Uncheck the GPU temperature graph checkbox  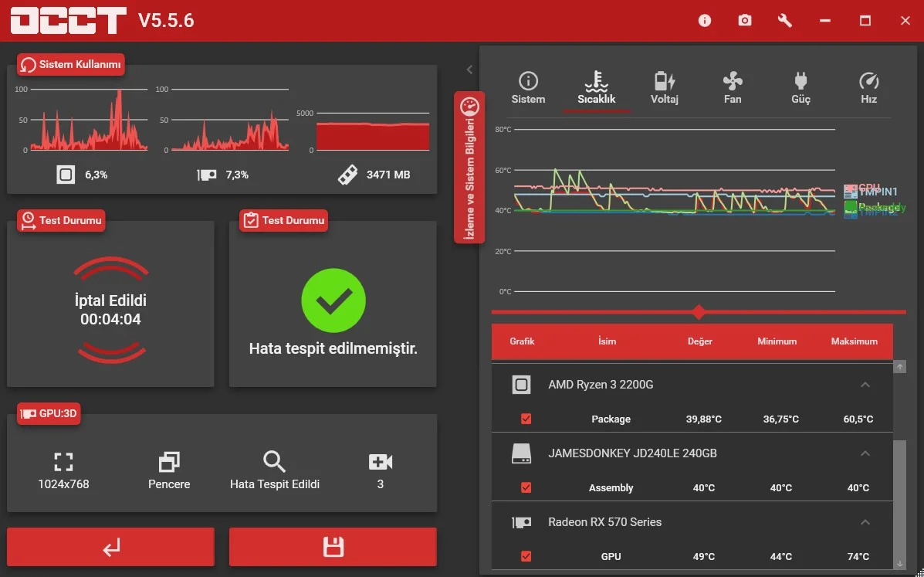click(x=526, y=556)
